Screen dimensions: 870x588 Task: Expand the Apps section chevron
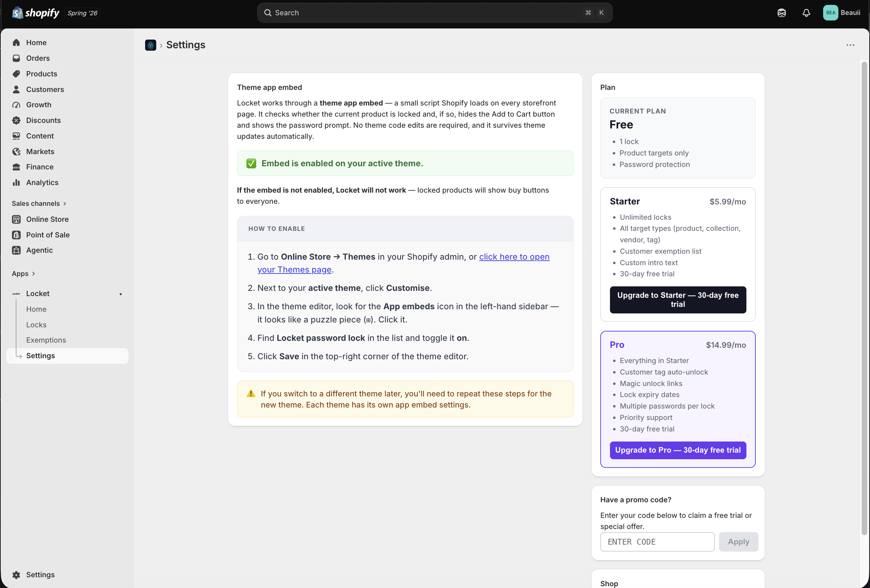[x=33, y=274]
